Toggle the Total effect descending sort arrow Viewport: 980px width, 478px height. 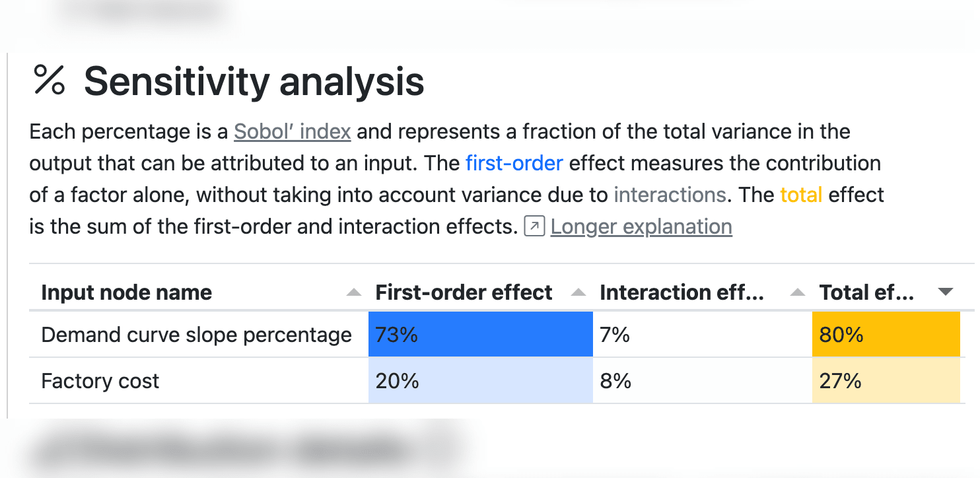click(946, 292)
